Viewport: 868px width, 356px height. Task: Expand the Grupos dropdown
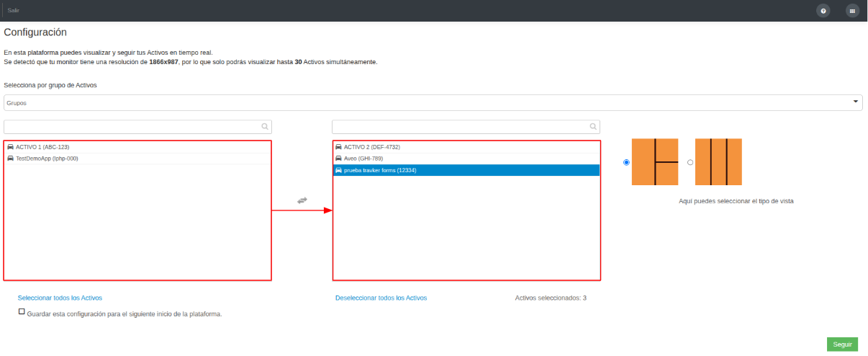tap(433, 102)
